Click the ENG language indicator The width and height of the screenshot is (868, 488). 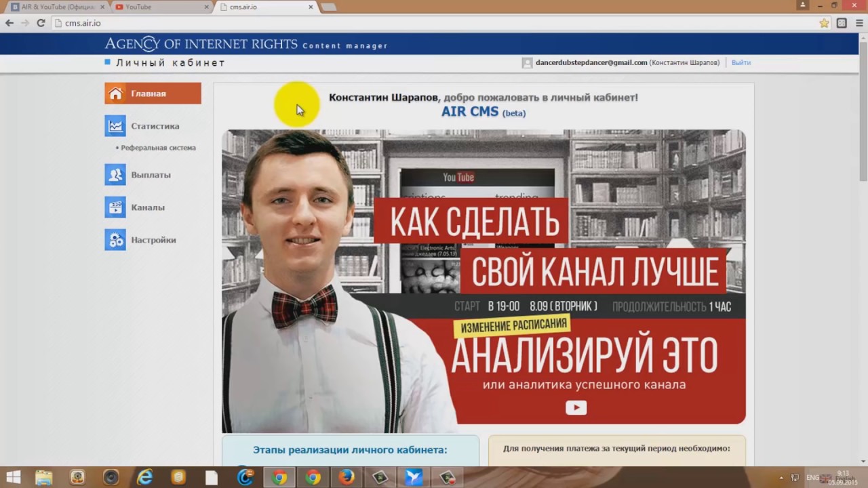pos(812,477)
